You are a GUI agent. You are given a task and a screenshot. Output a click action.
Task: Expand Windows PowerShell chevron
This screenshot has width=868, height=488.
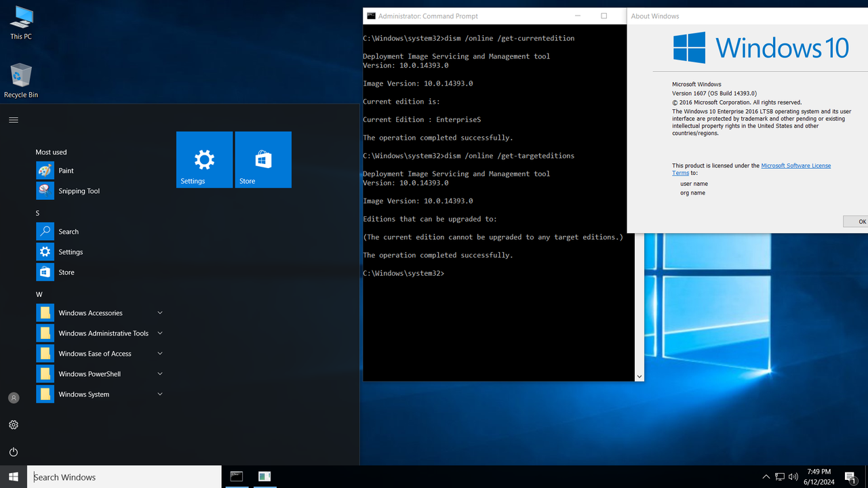pos(160,374)
